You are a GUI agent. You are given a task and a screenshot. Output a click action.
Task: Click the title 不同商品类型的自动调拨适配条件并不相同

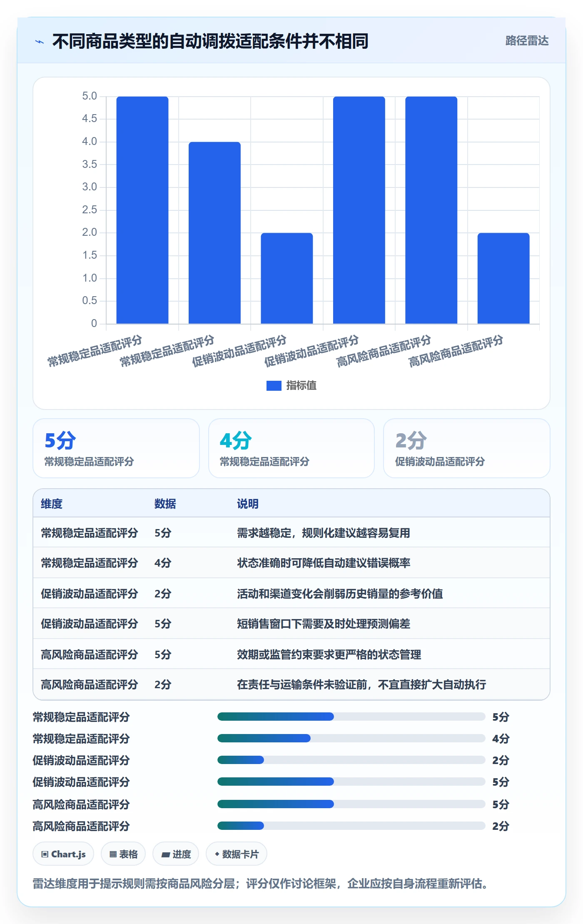click(210, 41)
